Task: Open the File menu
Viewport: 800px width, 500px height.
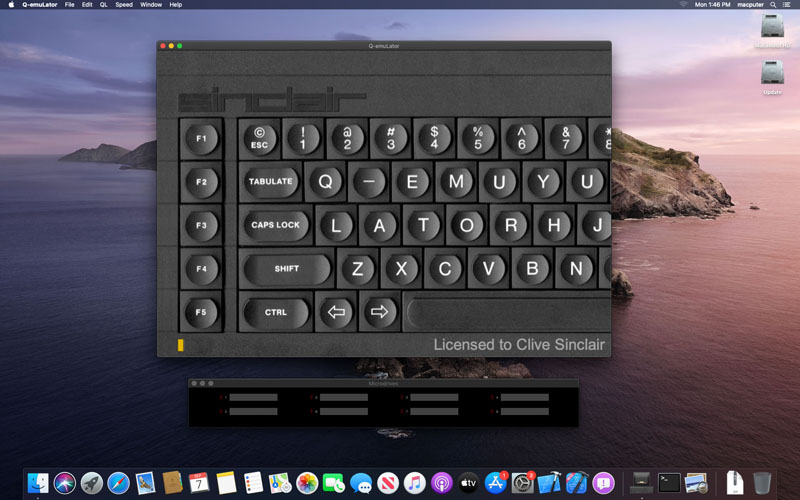Action: [70, 5]
